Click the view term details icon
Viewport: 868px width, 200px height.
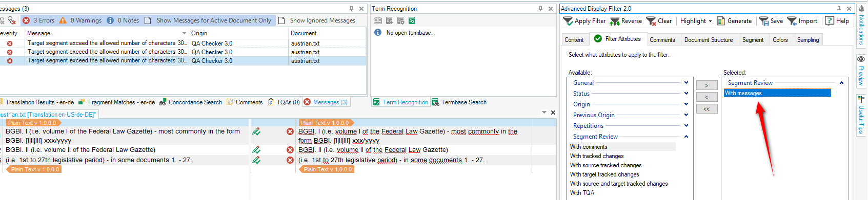pyautogui.click(x=378, y=21)
